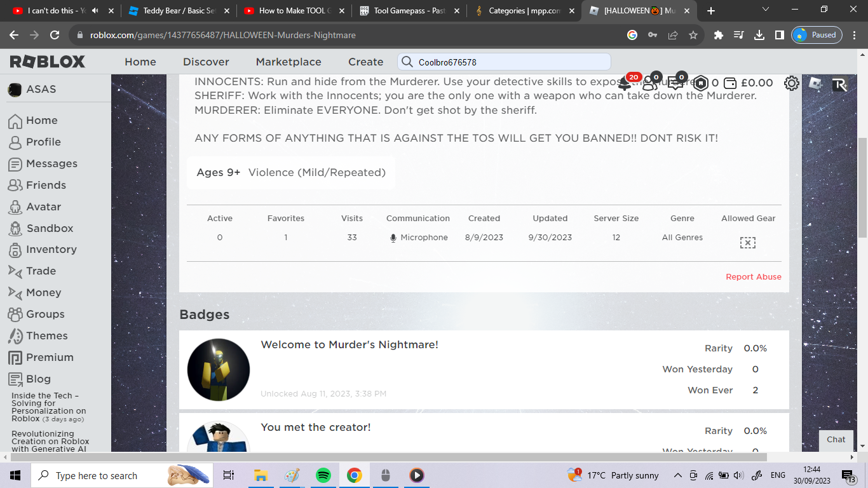Open the friend requests icon
The width and height of the screenshot is (868, 488).
coord(650,83)
